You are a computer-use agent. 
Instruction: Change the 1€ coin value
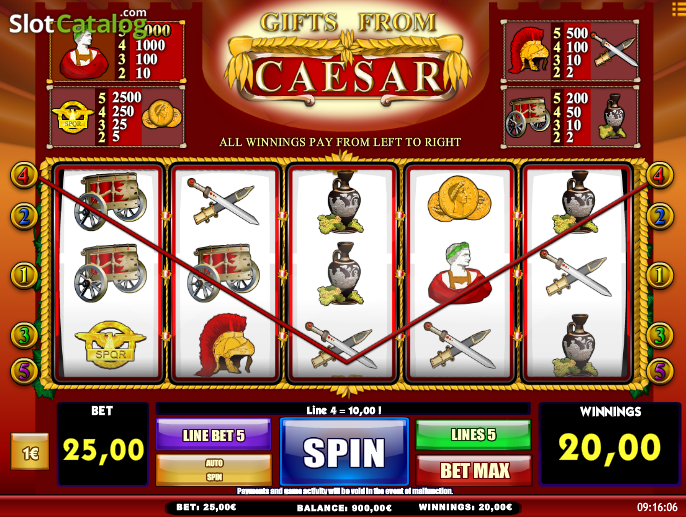(30, 451)
